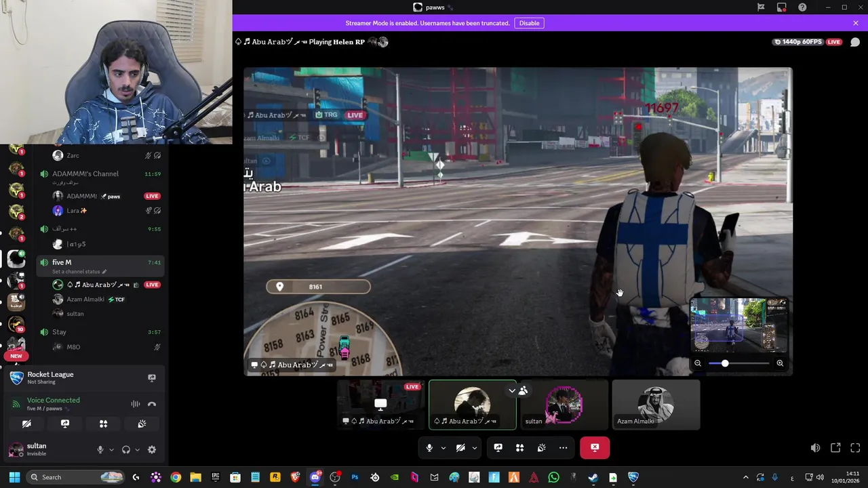Open microphone options arrow in call controls
This screenshot has height=488, width=868.
click(443, 448)
